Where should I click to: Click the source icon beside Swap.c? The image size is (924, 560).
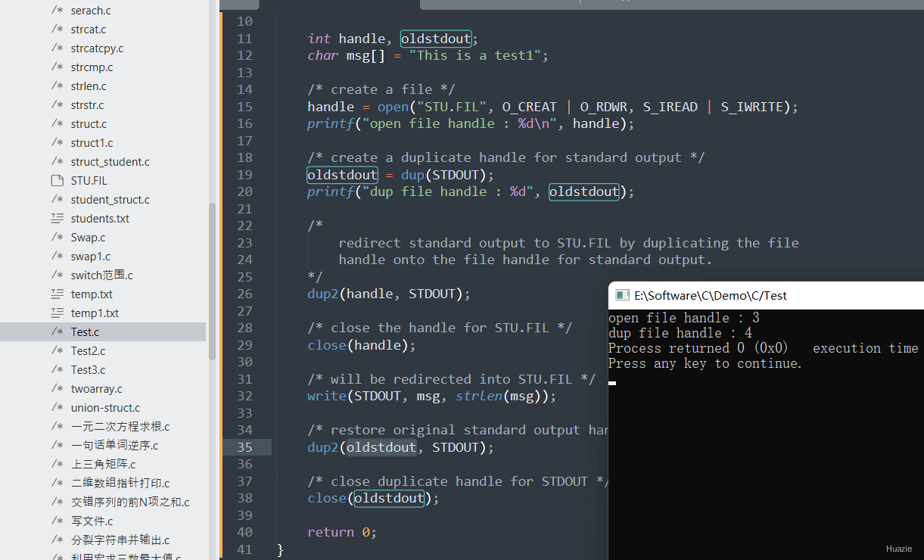pos(57,238)
